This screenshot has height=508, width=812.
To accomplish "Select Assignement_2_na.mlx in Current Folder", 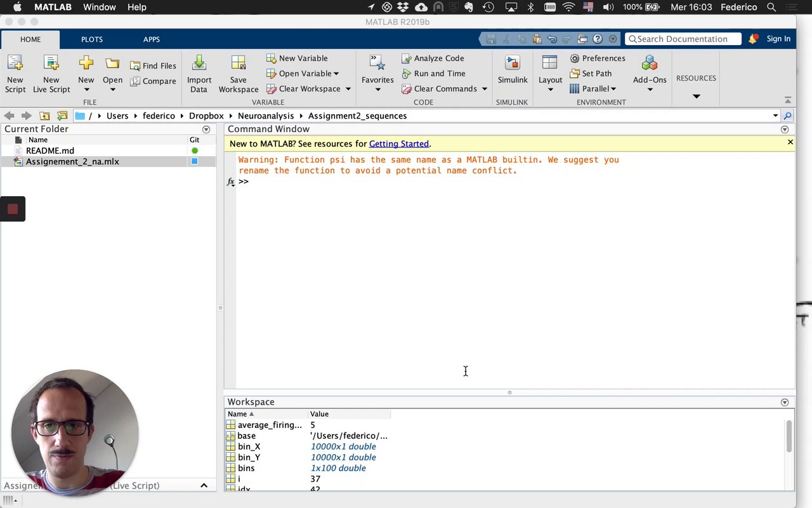I will tap(72, 162).
